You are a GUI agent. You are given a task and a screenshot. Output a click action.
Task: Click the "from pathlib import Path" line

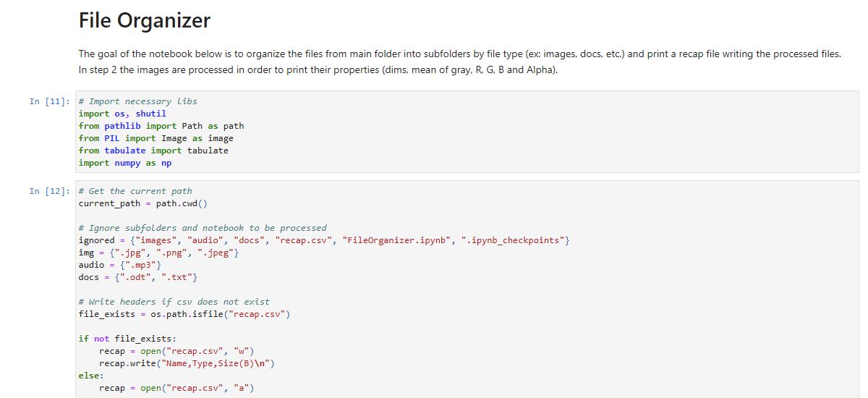click(x=161, y=126)
